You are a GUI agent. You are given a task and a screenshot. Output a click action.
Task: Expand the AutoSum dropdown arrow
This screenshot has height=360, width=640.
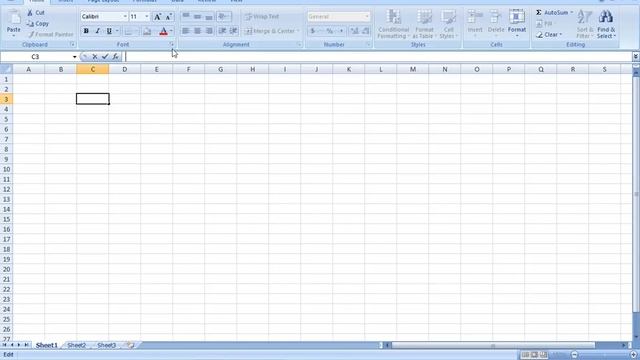(571, 13)
